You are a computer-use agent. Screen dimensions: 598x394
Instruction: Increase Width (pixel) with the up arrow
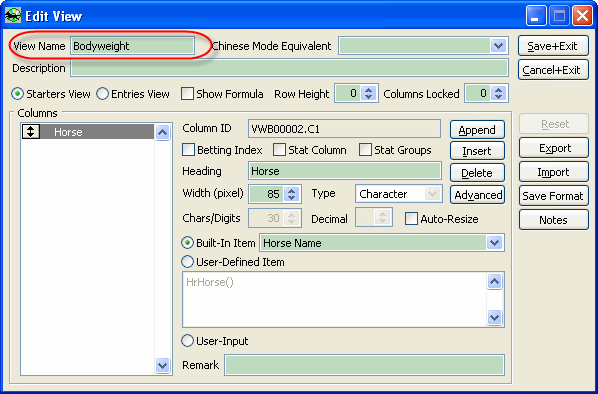(292, 190)
